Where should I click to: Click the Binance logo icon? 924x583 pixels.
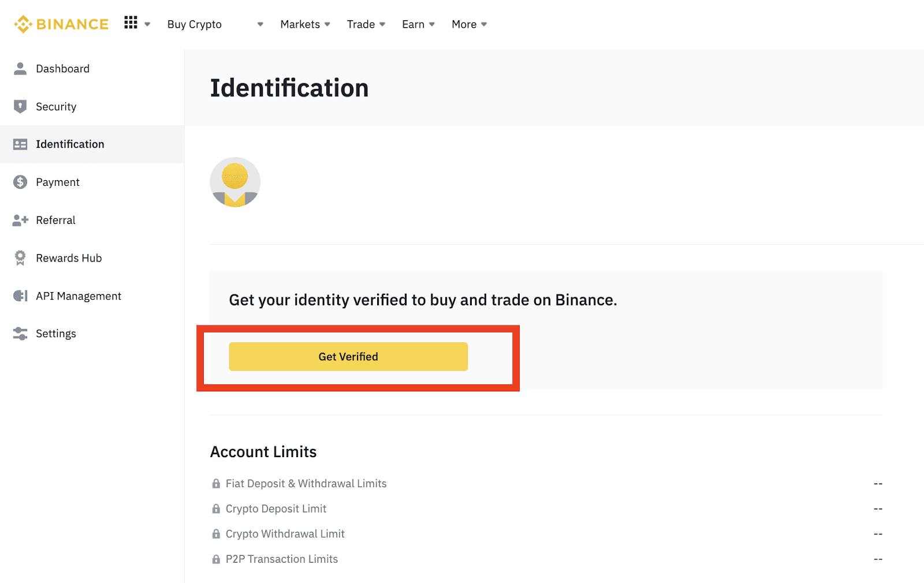(23, 24)
